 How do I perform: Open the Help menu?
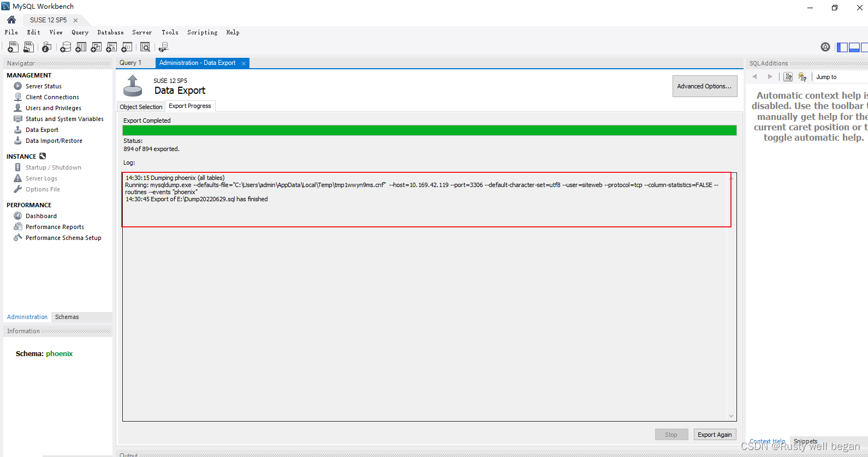(x=233, y=32)
